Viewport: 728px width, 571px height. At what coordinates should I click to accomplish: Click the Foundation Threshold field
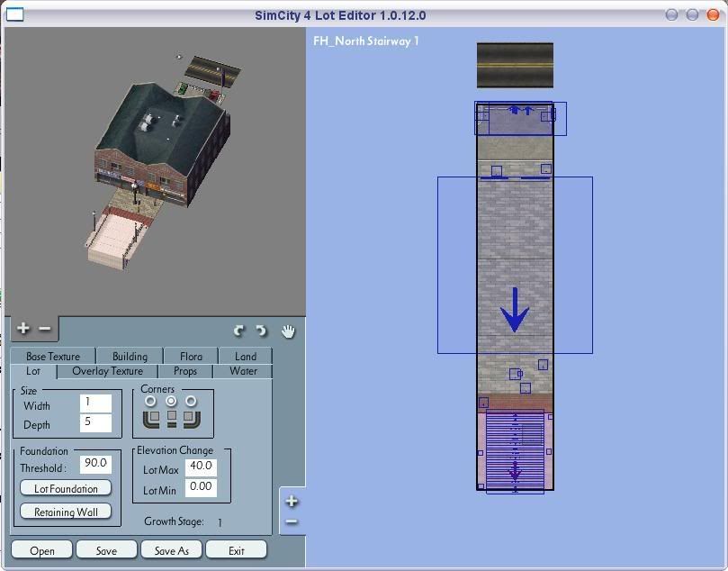(x=95, y=464)
